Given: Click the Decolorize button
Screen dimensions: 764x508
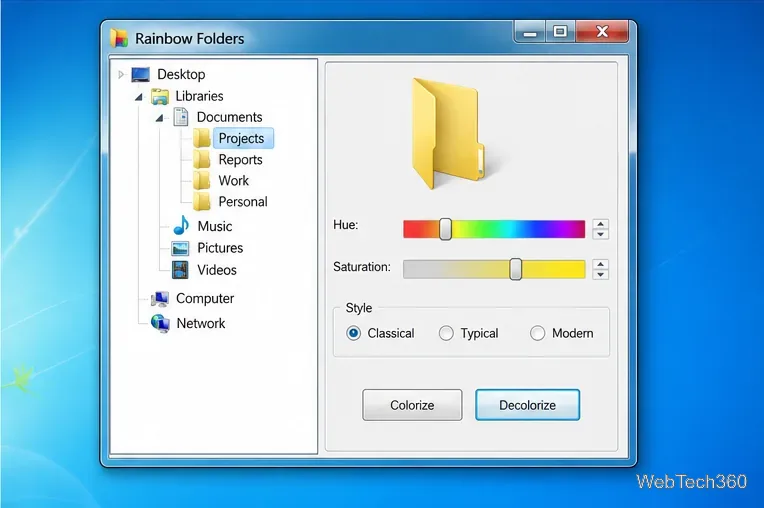Looking at the screenshot, I should (x=528, y=405).
